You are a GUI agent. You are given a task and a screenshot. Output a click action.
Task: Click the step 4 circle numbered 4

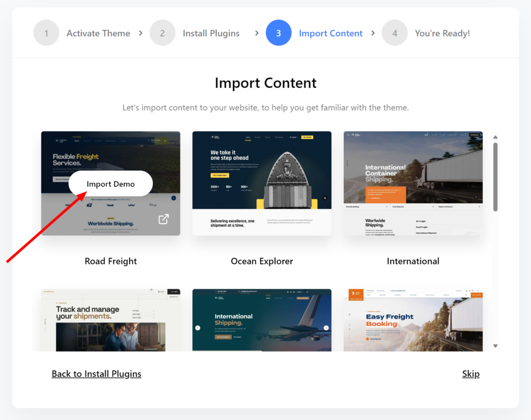tap(395, 33)
